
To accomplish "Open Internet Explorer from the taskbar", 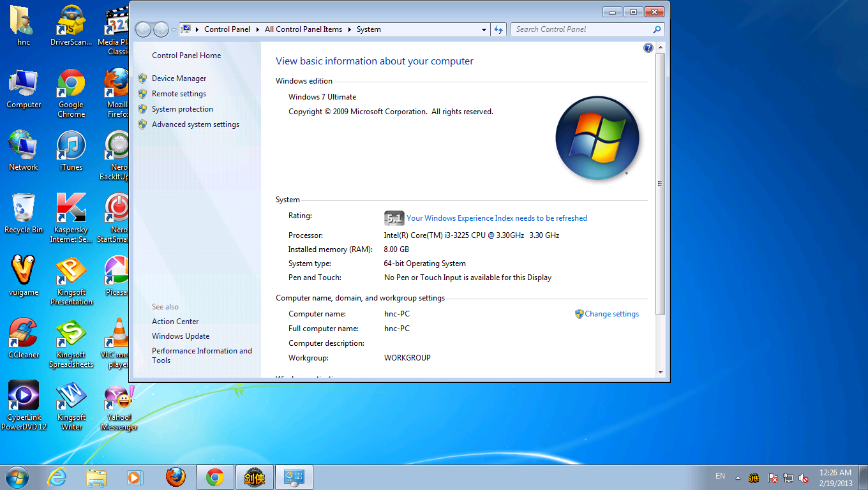I will [57, 477].
